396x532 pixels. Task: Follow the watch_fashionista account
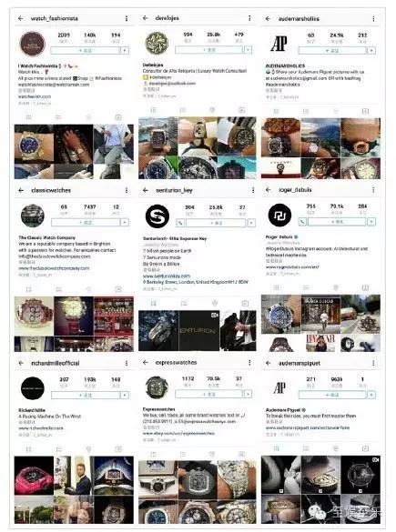tap(86, 51)
